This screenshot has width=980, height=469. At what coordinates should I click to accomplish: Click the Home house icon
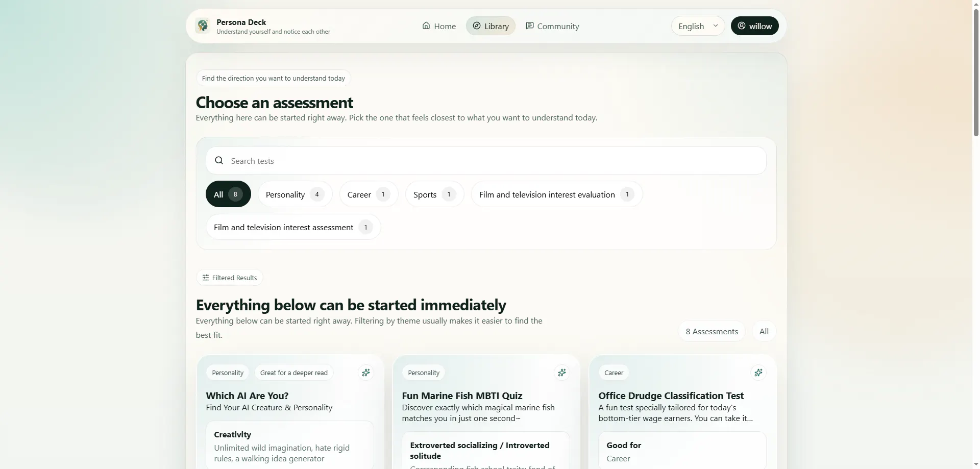426,26
